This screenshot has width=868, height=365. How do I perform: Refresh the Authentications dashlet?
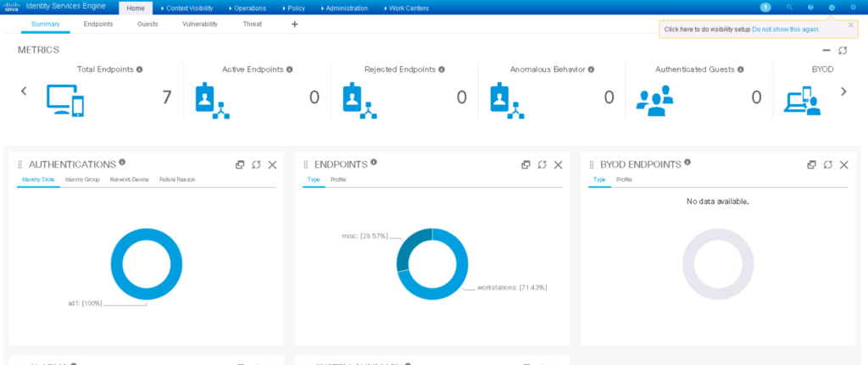pyautogui.click(x=256, y=164)
